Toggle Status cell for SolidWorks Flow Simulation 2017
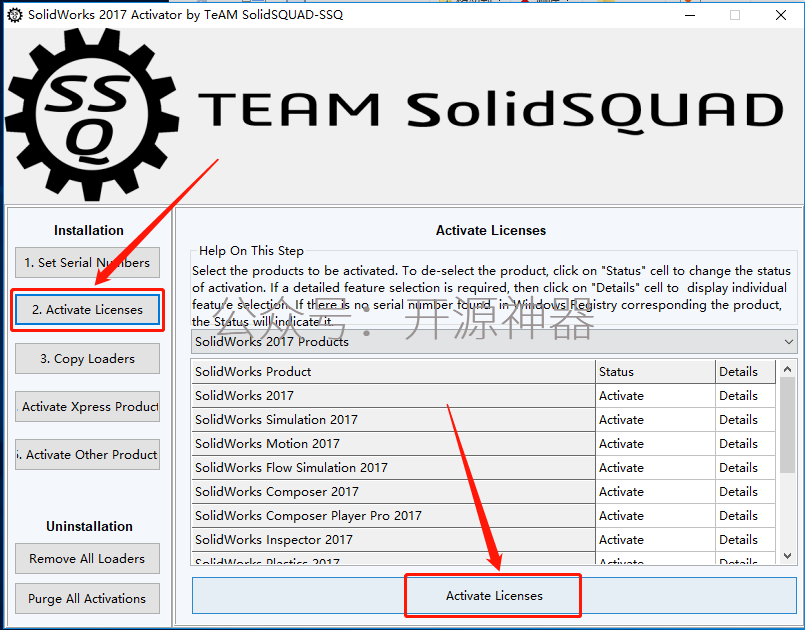 click(x=655, y=468)
